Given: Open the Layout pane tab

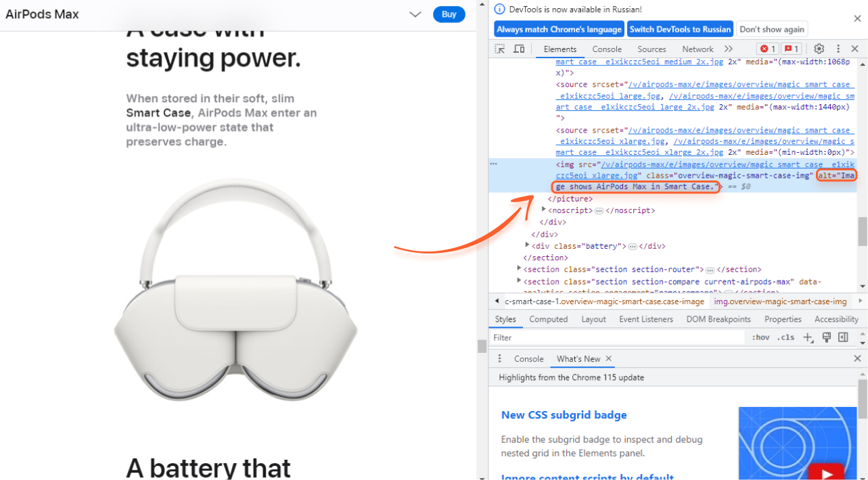Looking at the screenshot, I should [x=593, y=319].
